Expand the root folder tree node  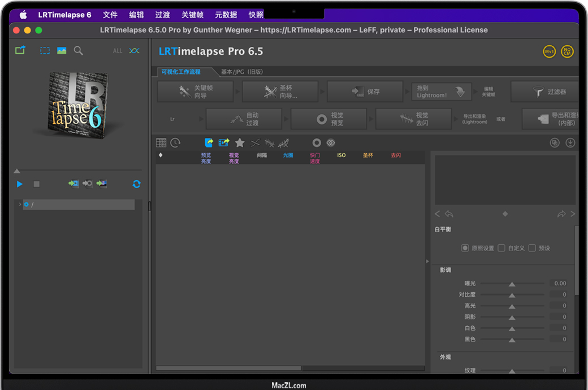(x=20, y=205)
